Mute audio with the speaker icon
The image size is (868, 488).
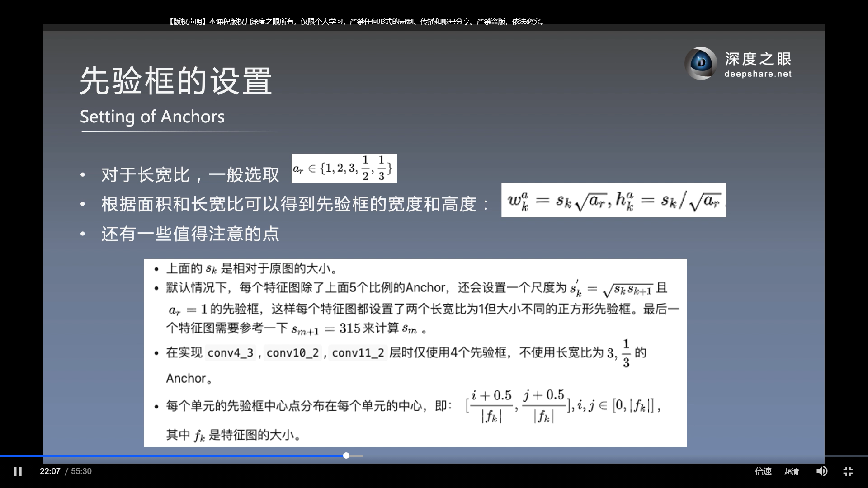coord(821,471)
